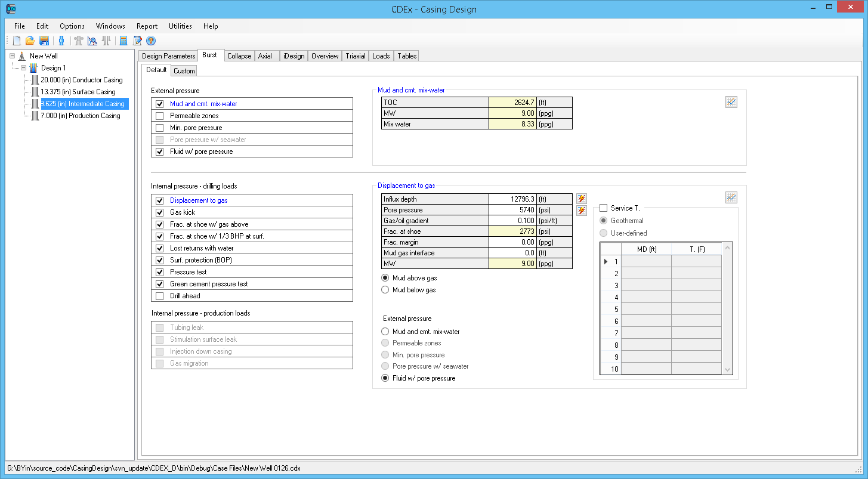Viewport: 868px width, 479px height.
Task: Uncheck the Gas kick drilling load
Action: (x=159, y=212)
